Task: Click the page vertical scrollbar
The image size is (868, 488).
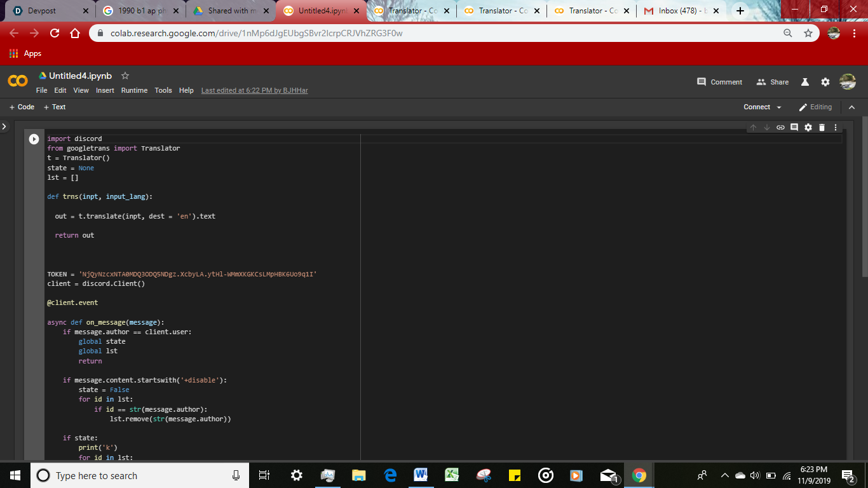Action: click(864, 197)
